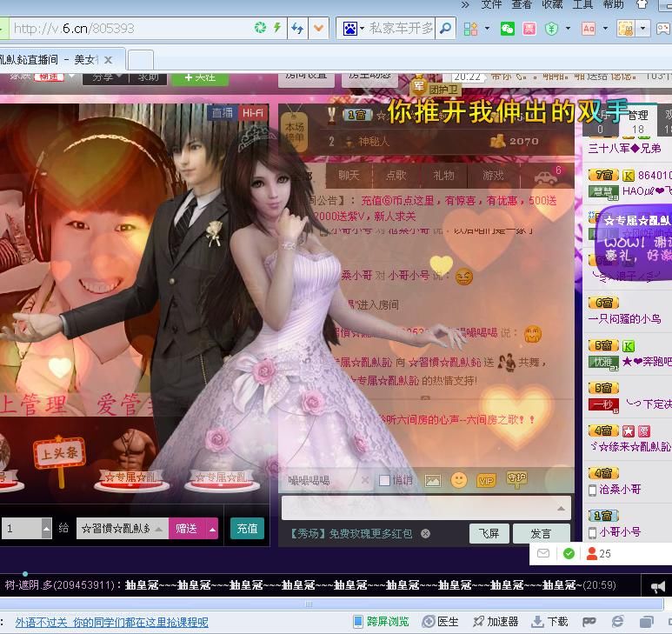The width and height of the screenshot is (672, 634).
Task: Click the blue back-forward arrows icon
Action: (x=297, y=29)
